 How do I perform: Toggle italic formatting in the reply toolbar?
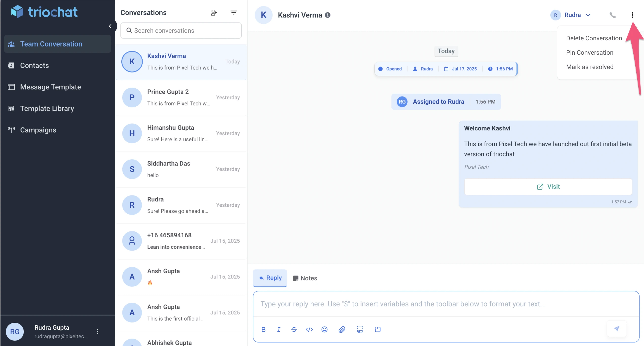[279, 329]
